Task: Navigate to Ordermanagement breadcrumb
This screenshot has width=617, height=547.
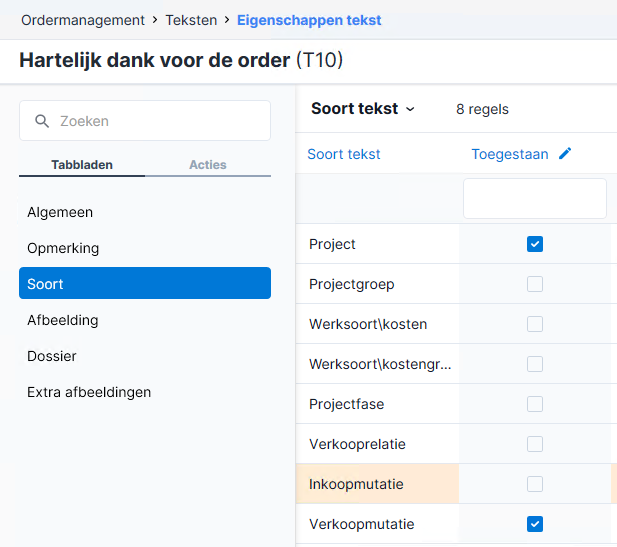Action: pos(83,20)
